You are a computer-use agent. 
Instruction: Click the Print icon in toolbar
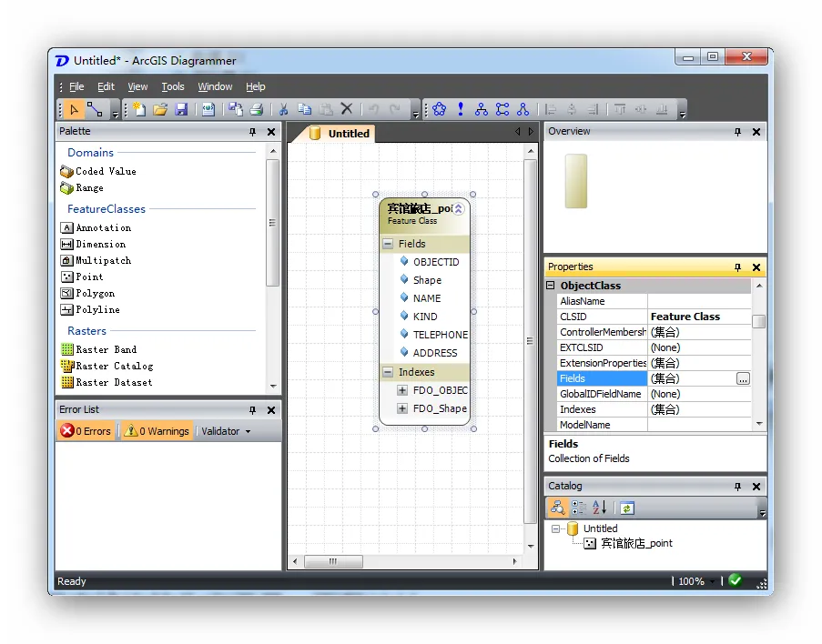256,110
